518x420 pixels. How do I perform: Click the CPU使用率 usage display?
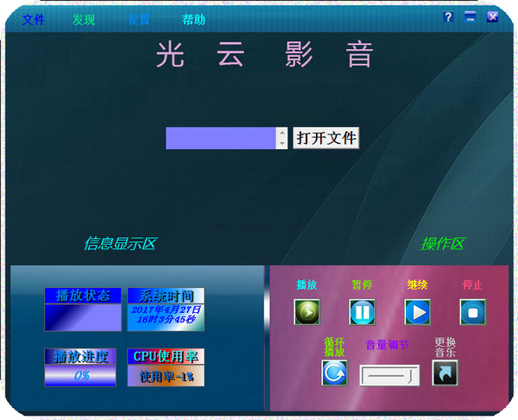[x=166, y=375]
